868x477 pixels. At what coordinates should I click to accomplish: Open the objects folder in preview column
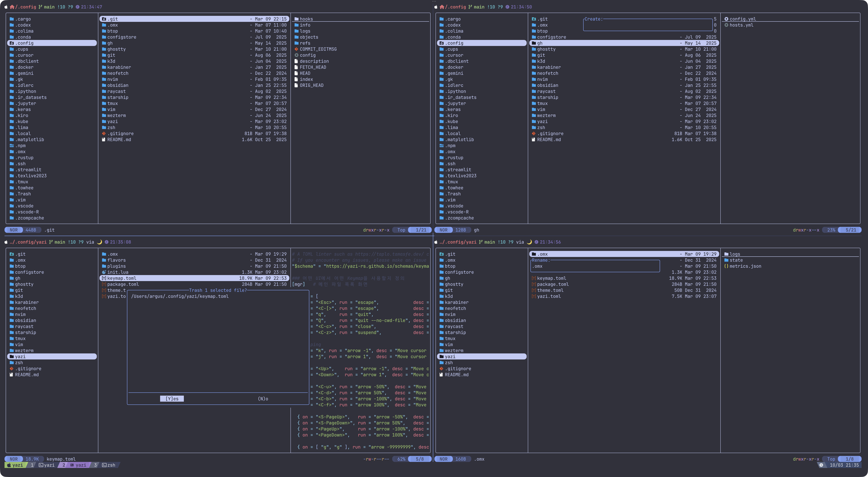[x=309, y=37]
